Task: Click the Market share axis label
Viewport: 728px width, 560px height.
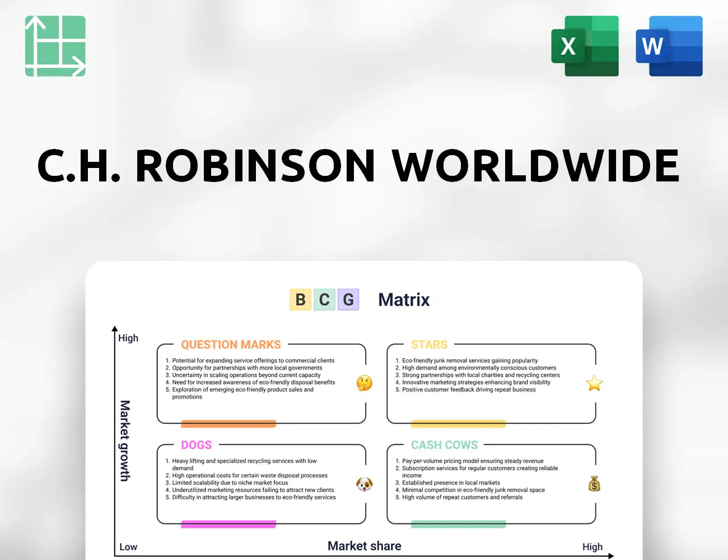Action: point(365,546)
